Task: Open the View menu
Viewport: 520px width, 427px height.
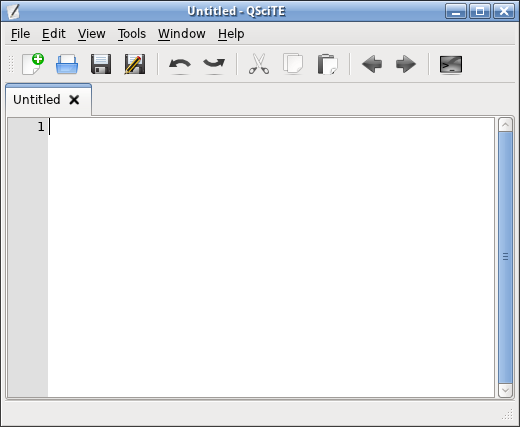Action: (x=92, y=34)
